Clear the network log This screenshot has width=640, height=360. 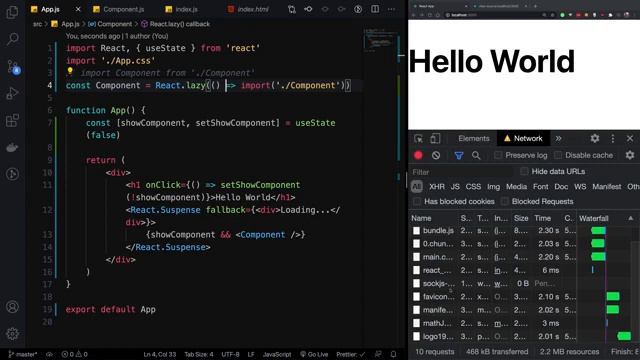436,155
